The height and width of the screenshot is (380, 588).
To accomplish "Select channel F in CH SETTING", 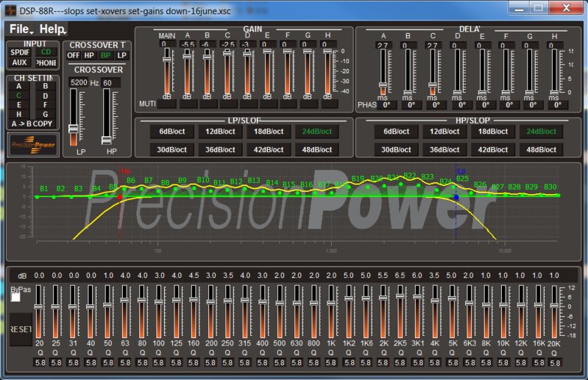I will (x=46, y=105).
